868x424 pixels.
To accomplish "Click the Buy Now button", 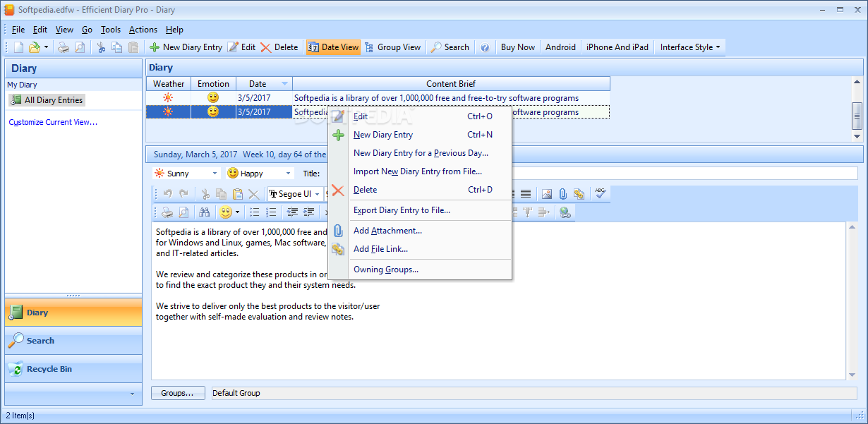I will click(518, 47).
